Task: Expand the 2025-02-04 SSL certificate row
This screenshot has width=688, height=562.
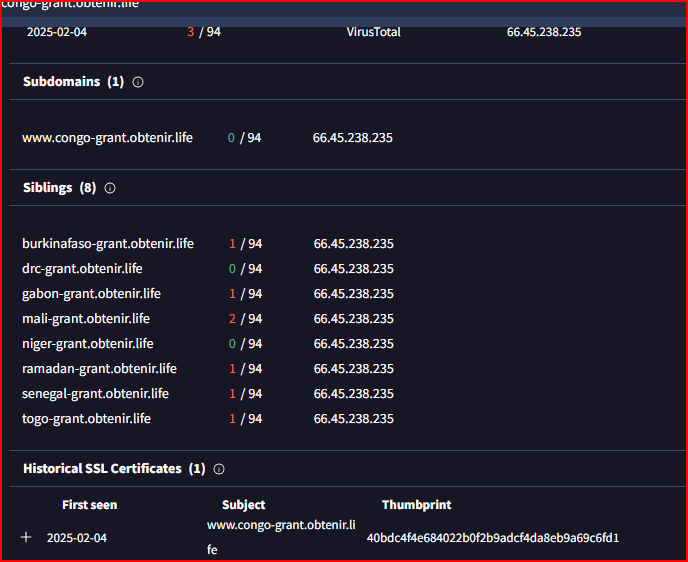Action: coord(27,538)
